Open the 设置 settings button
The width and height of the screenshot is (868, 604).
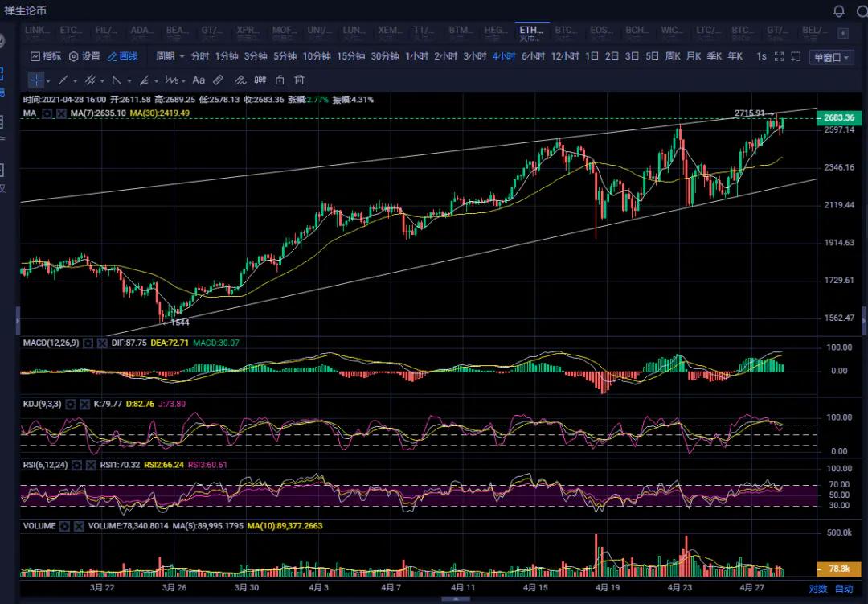click(84, 56)
